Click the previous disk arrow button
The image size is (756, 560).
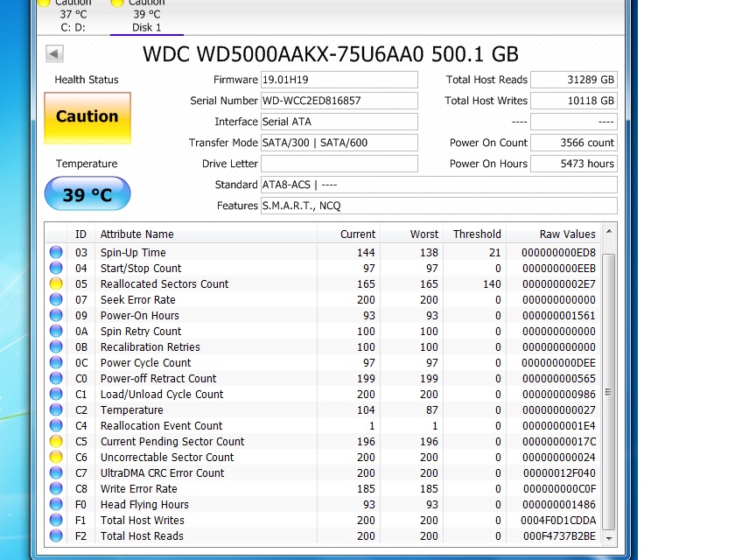click(54, 53)
